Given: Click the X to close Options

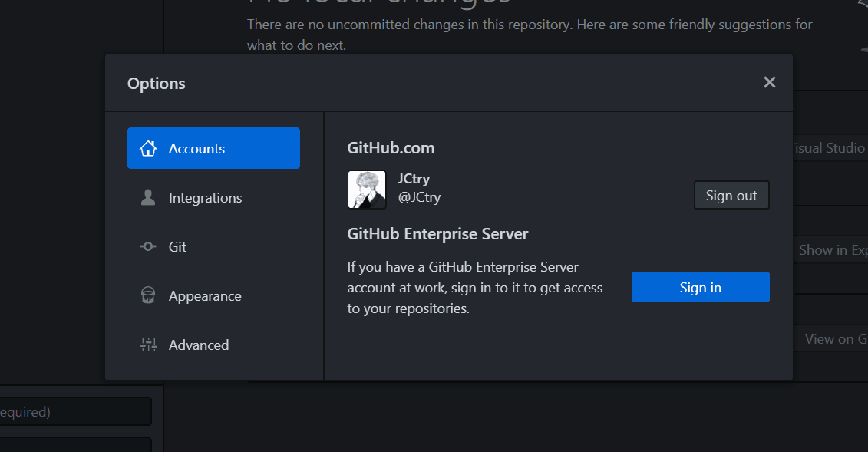Looking at the screenshot, I should [769, 81].
